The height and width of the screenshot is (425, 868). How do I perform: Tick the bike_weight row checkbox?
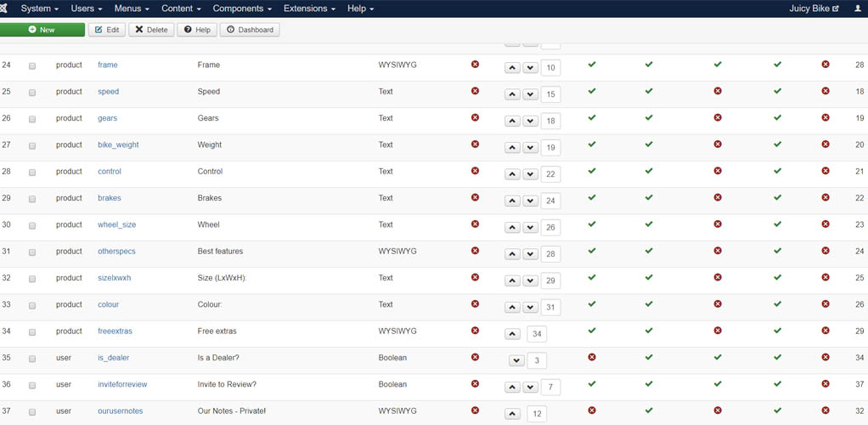(x=32, y=145)
